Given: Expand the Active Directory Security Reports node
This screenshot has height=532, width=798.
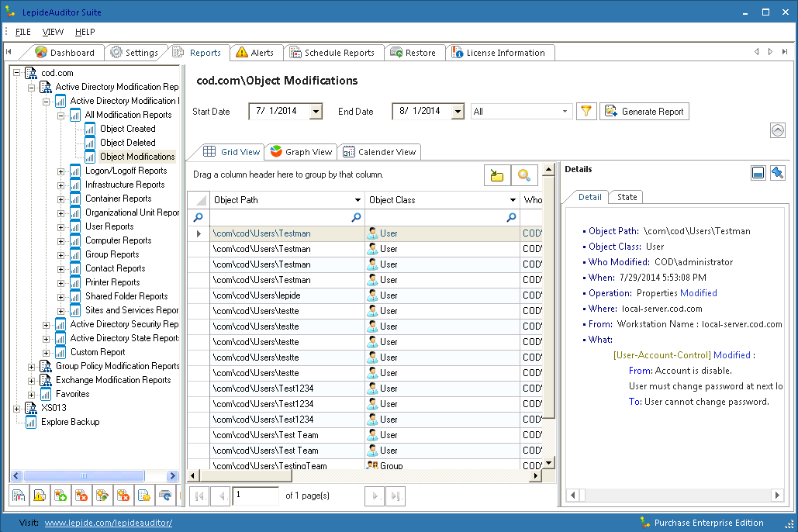Looking at the screenshot, I should 46,325.
